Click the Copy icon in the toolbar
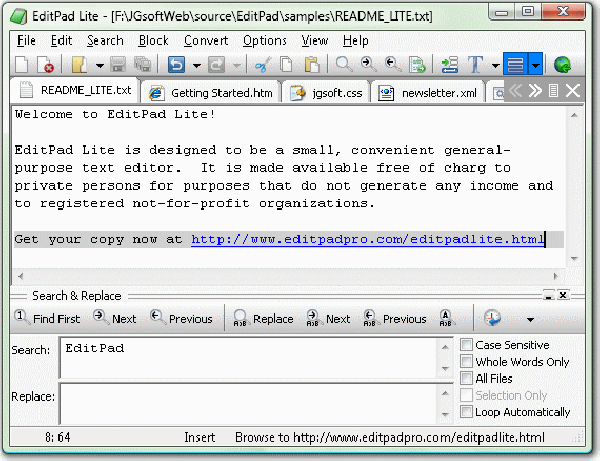Screen dimensions: 600x461 coord(286,64)
